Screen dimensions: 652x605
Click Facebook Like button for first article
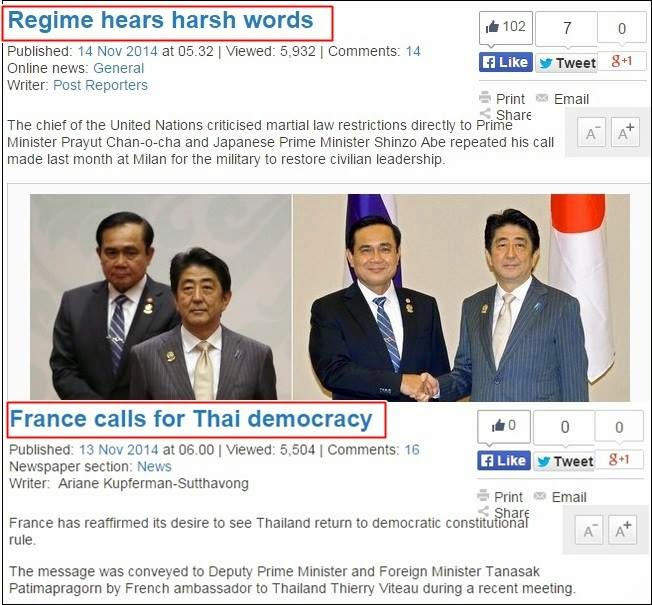click(505, 62)
